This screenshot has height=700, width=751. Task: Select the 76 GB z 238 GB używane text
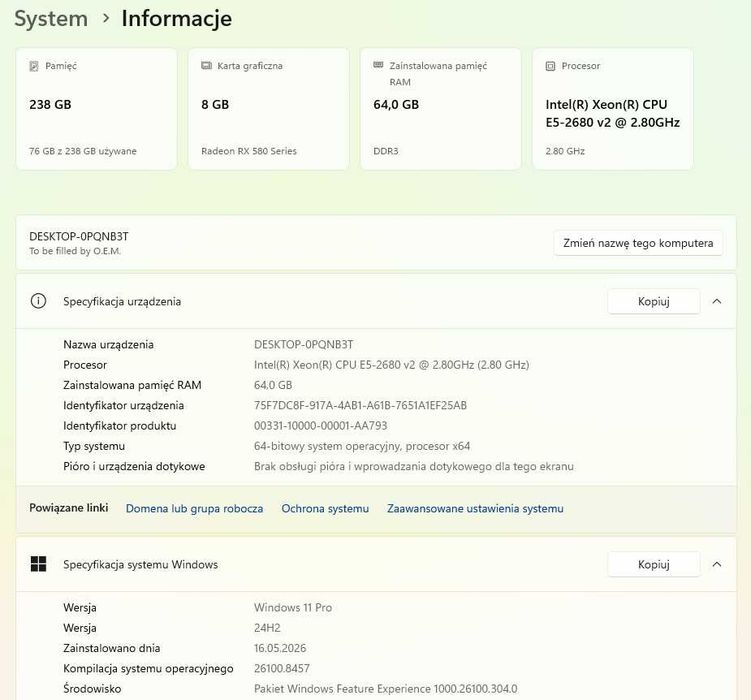[x=83, y=151]
